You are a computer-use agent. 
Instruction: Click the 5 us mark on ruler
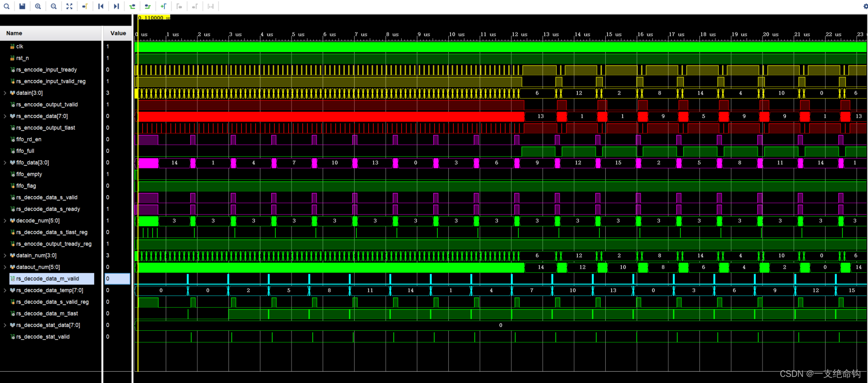tap(298, 34)
